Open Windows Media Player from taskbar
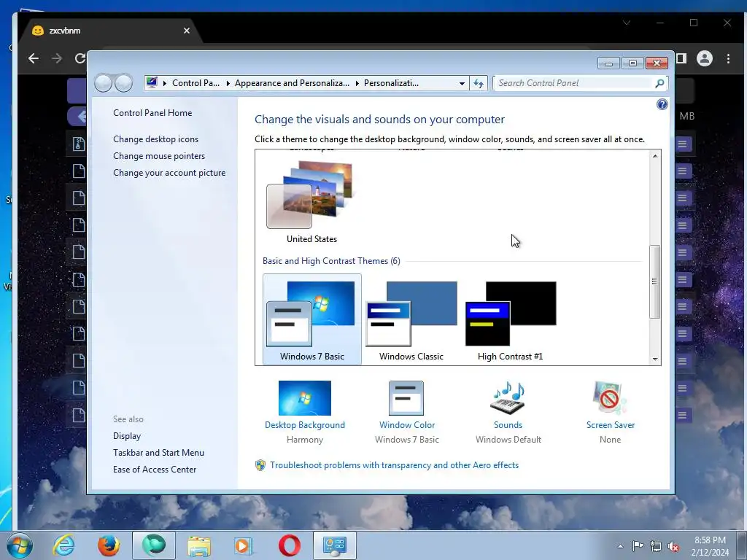Screen dimensions: 747x560 click(x=244, y=545)
